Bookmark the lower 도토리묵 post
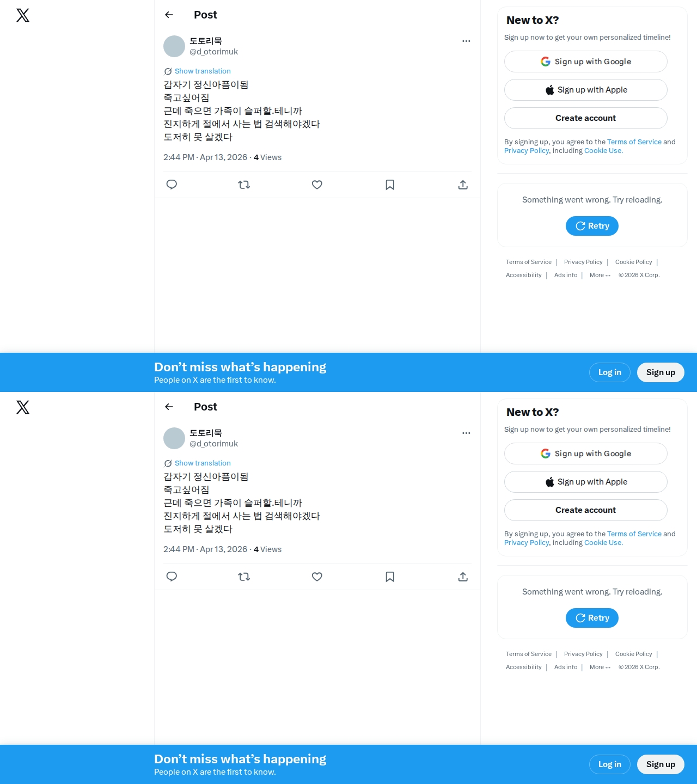 (390, 577)
